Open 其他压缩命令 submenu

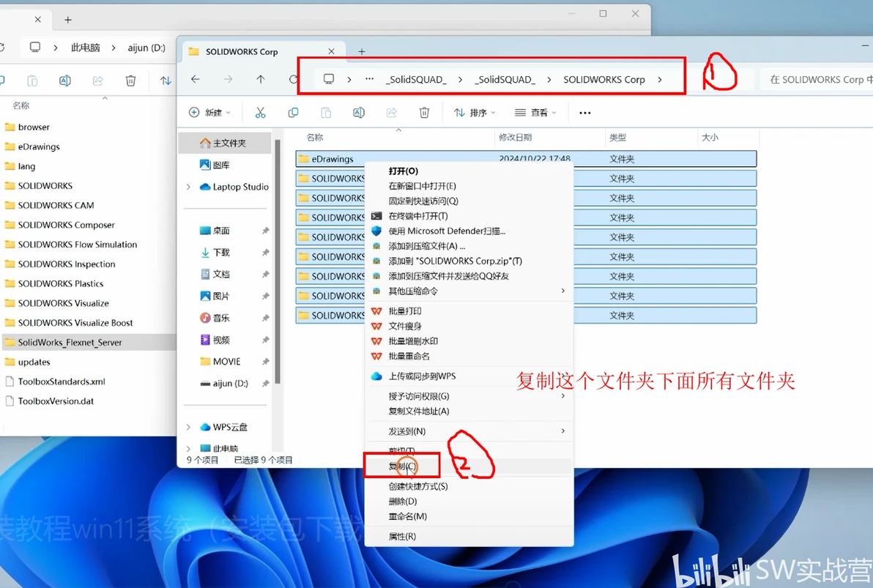(469, 291)
